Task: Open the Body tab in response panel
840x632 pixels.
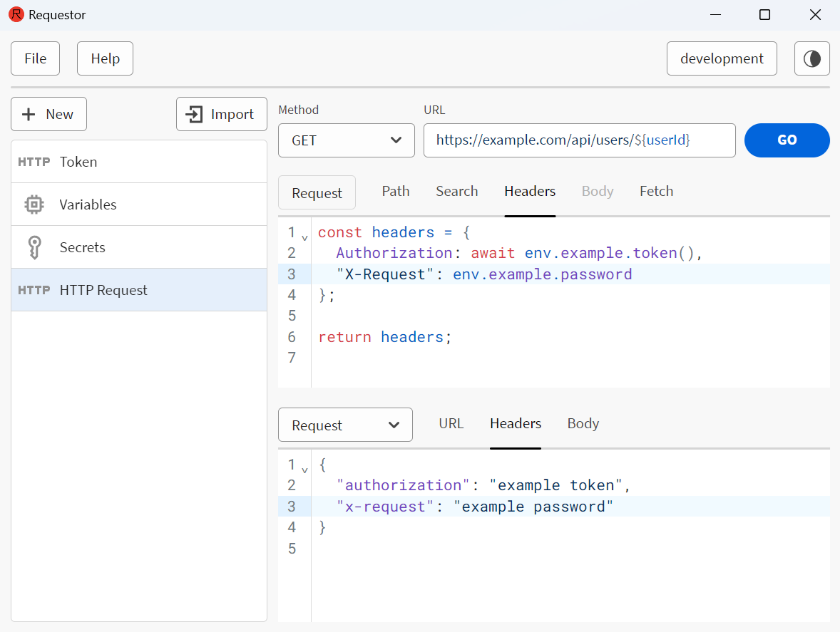Action: point(583,423)
